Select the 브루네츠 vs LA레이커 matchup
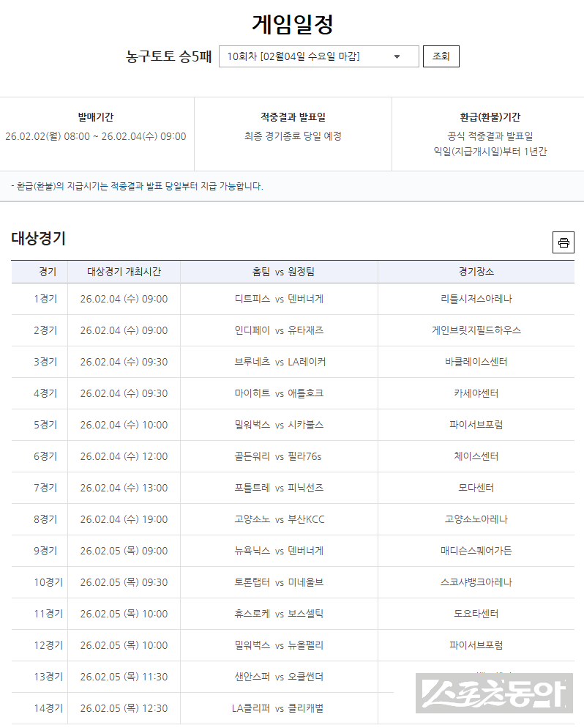The image size is (584, 728). click(x=279, y=362)
